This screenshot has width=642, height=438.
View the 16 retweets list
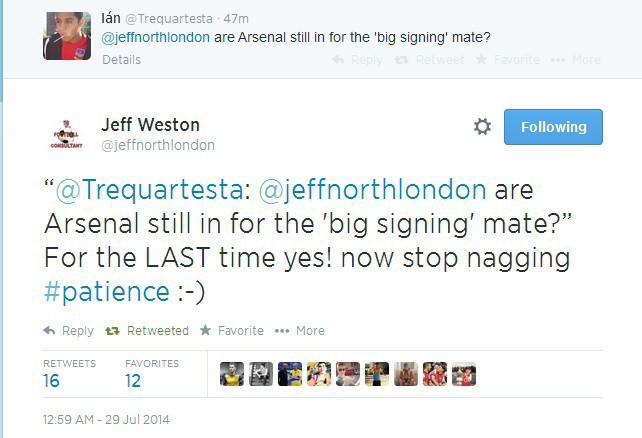click(51, 381)
